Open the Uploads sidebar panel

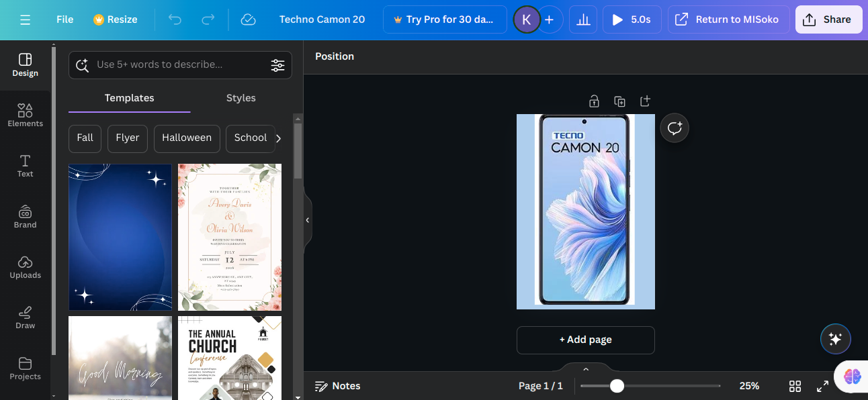[x=25, y=267]
